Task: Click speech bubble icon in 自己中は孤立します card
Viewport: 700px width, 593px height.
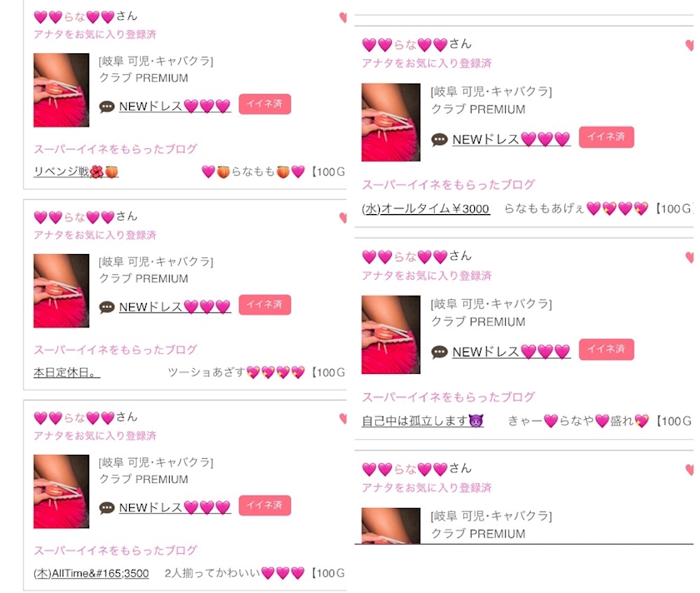Action: tap(439, 352)
